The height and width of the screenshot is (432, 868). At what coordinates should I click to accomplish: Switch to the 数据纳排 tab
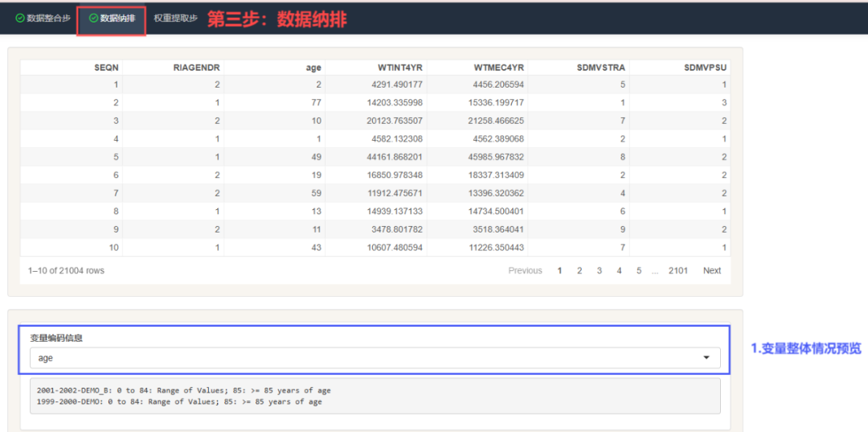(111, 19)
